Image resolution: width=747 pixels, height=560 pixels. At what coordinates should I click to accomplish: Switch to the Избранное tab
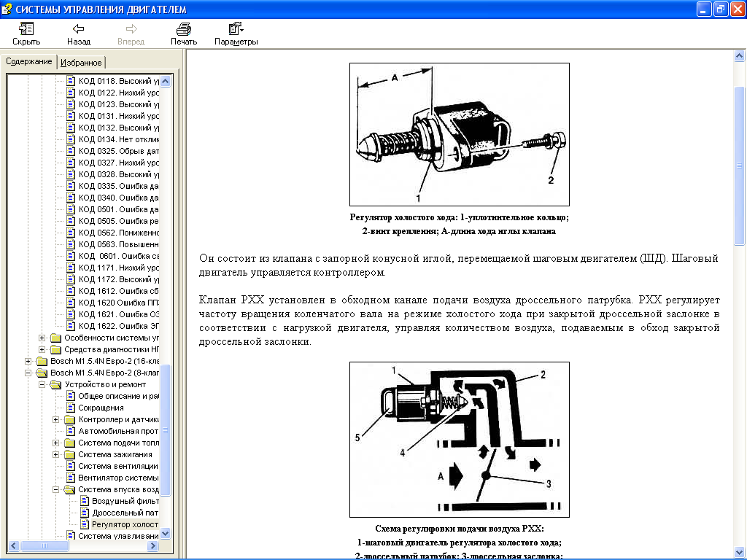coord(81,63)
